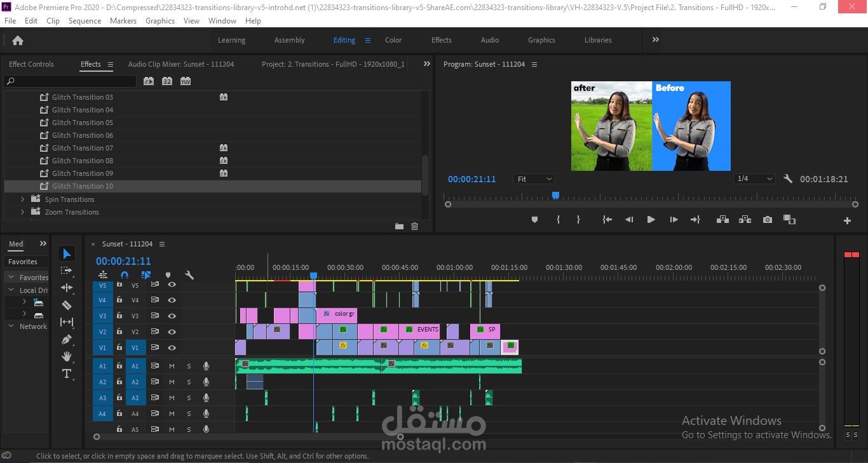Open the Program monitor Button Editor plus
The height and width of the screenshot is (463, 868).
tap(847, 221)
